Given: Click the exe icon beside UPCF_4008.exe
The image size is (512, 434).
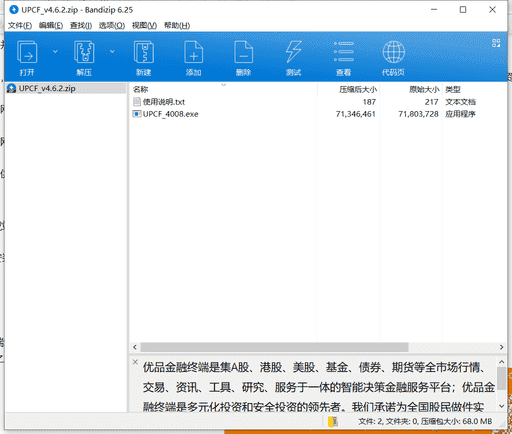Looking at the screenshot, I should (137, 114).
